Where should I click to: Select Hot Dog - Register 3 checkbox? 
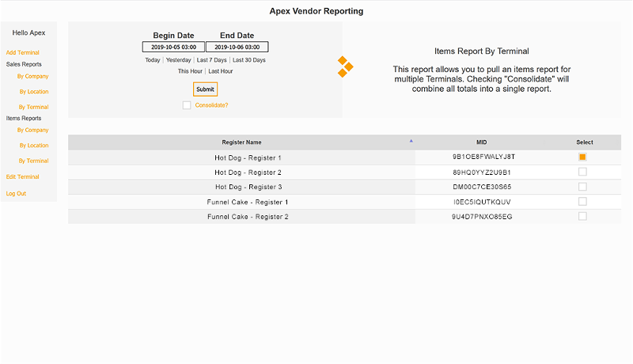582,187
